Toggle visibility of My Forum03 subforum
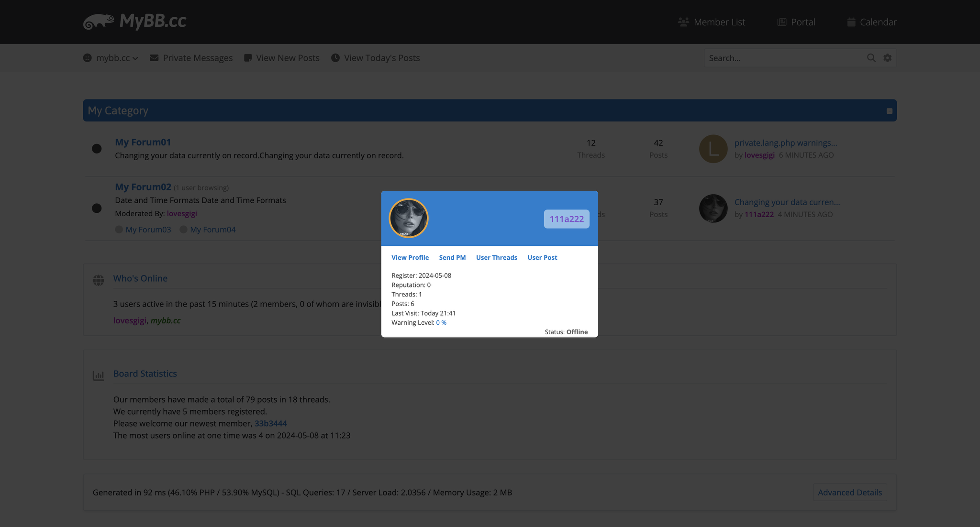Image resolution: width=980 pixels, height=527 pixels. pyautogui.click(x=119, y=229)
